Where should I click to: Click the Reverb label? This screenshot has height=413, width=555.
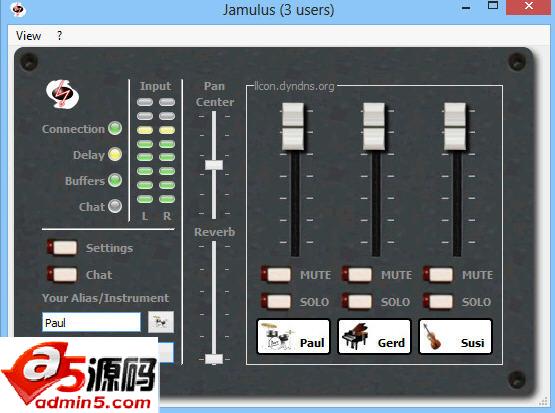point(214,232)
